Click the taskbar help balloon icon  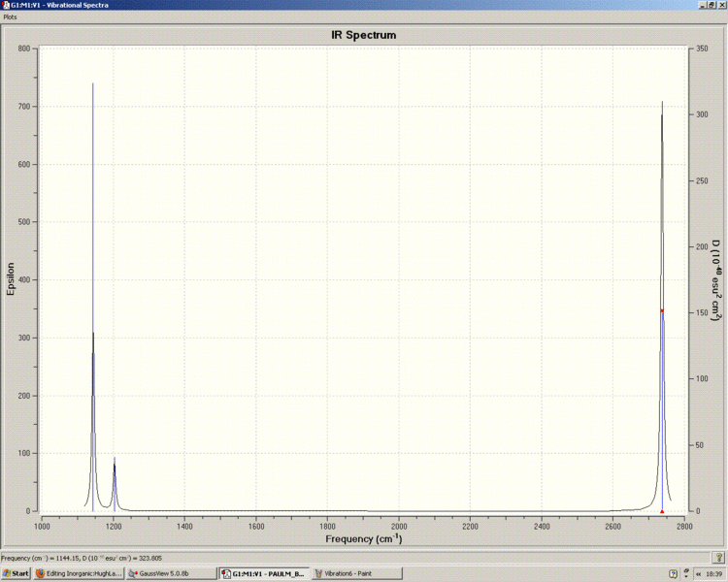[674, 574]
